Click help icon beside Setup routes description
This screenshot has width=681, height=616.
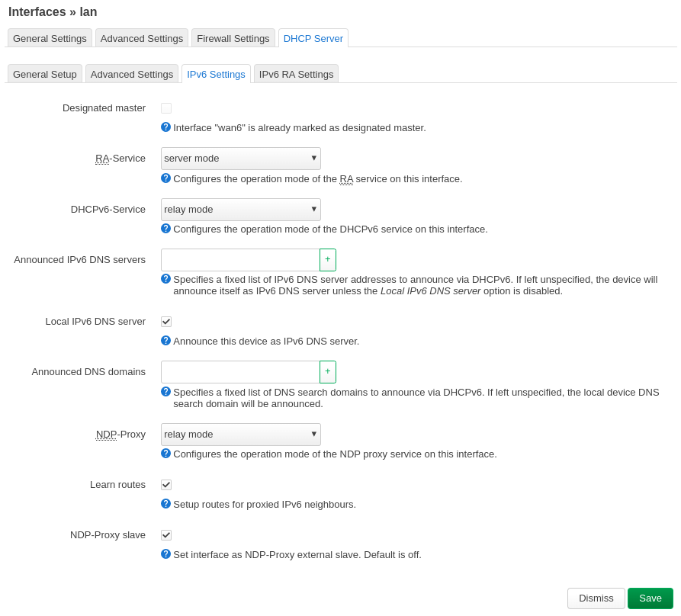[x=165, y=504]
